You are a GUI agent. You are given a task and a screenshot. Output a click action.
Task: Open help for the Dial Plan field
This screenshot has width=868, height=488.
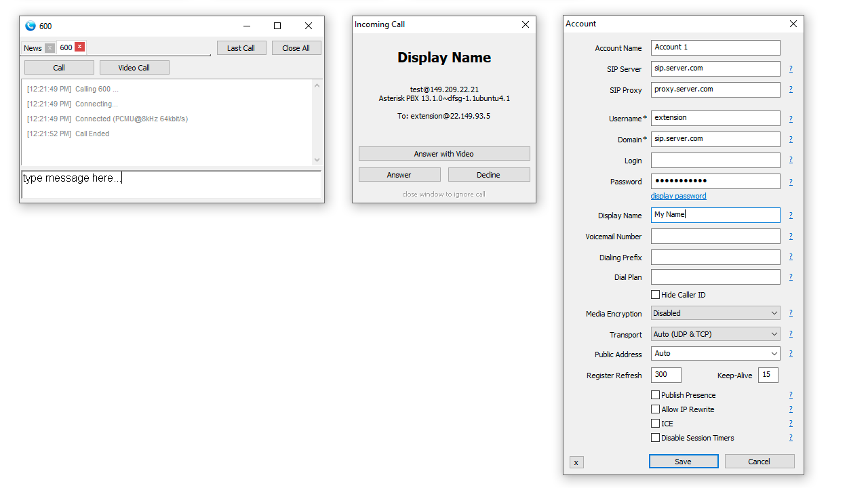[791, 277]
